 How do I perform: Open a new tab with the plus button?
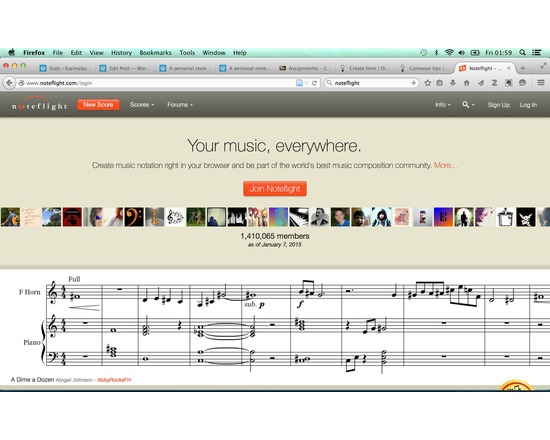[523, 68]
